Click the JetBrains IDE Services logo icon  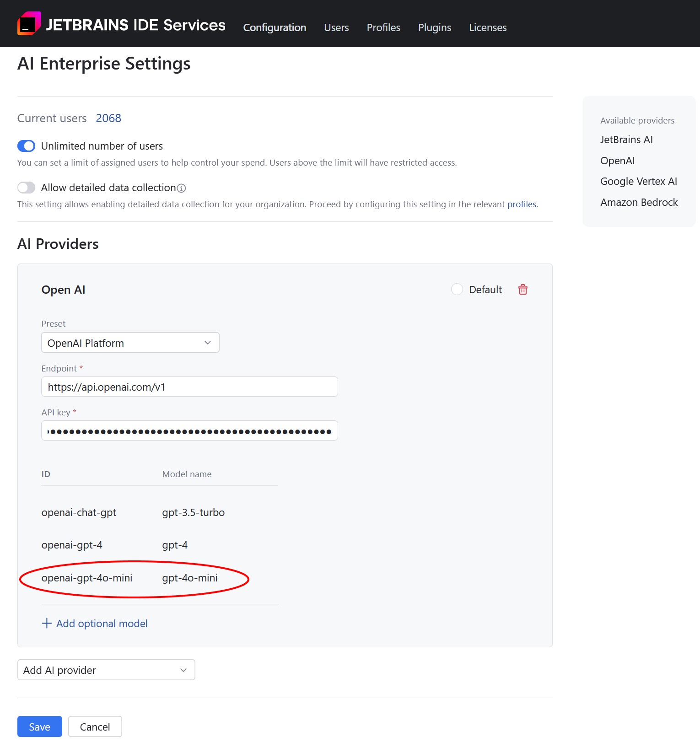(x=29, y=24)
